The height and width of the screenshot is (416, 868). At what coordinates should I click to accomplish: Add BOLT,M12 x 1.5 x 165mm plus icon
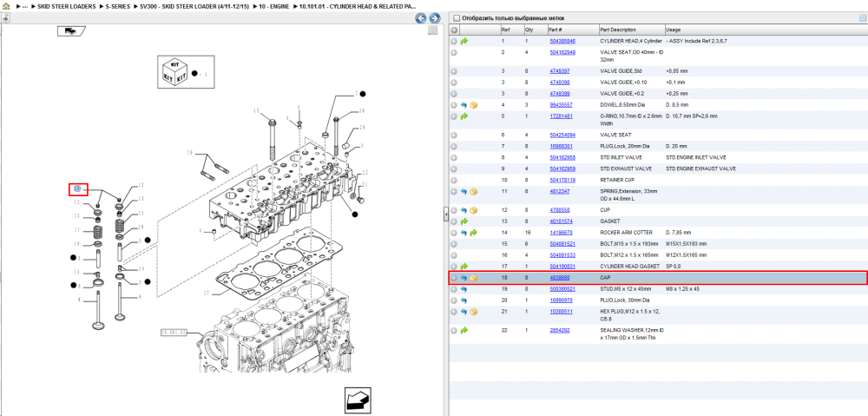pyautogui.click(x=454, y=255)
